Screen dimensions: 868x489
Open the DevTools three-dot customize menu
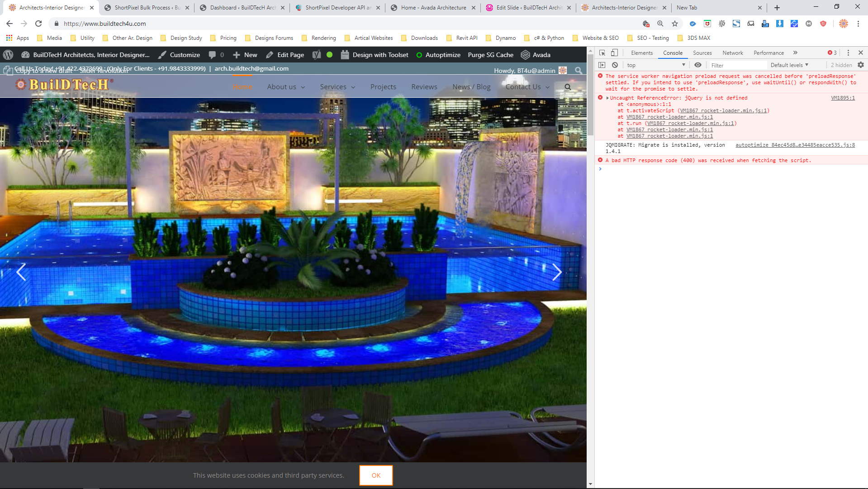(x=848, y=53)
